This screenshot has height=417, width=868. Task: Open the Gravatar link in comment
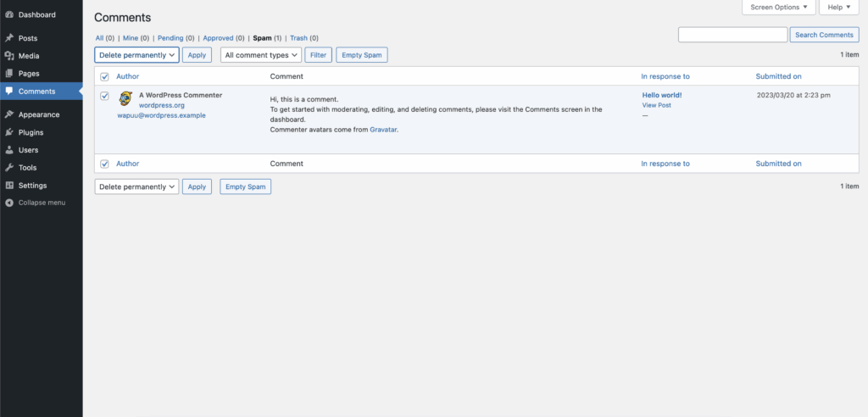383,131
